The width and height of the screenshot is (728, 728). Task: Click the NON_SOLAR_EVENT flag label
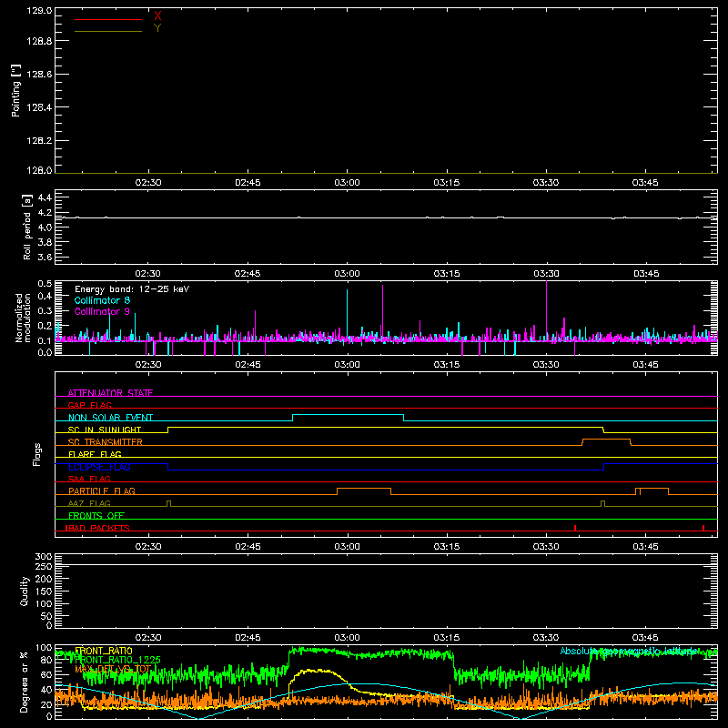click(110, 418)
